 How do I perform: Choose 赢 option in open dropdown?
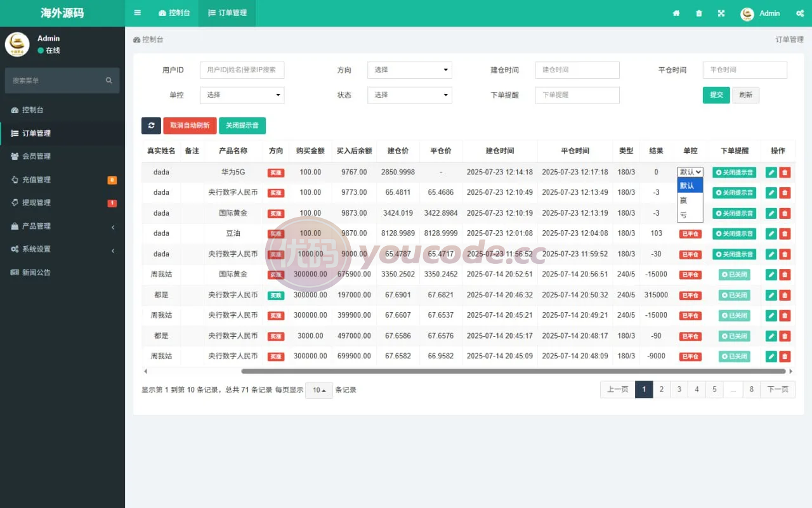pyautogui.click(x=690, y=200)
